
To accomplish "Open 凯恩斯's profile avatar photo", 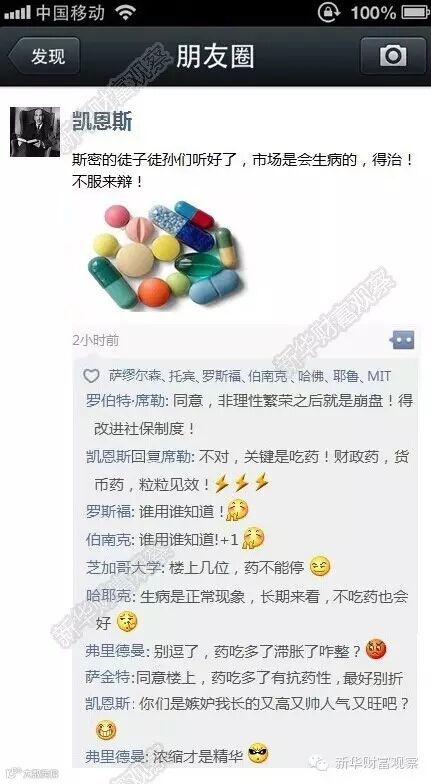I will coord(35,132).
